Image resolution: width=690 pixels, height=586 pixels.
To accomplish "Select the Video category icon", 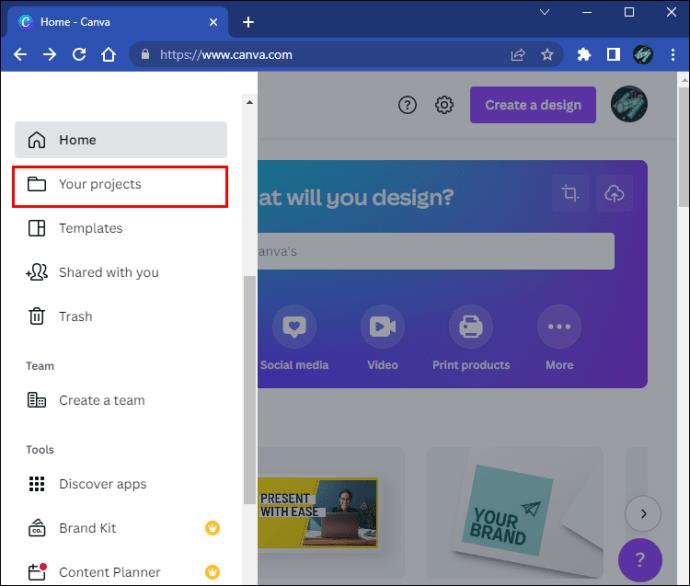I will (x=382, y=327).
